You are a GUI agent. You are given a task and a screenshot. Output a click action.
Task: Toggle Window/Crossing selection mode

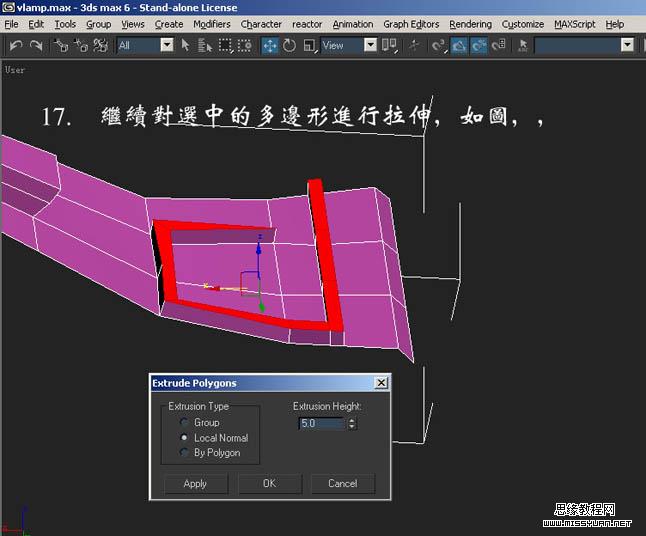click(245, 45)
